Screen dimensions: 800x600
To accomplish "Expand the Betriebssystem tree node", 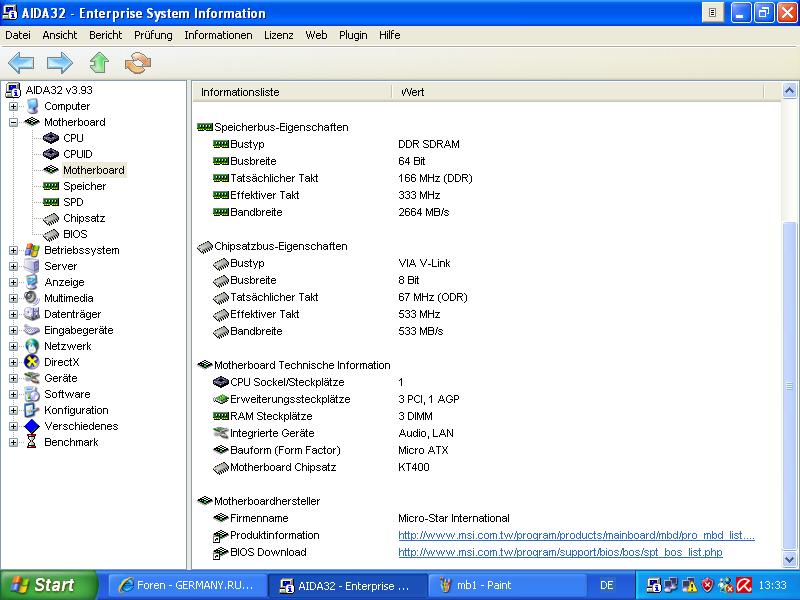I will coord(13,251).
